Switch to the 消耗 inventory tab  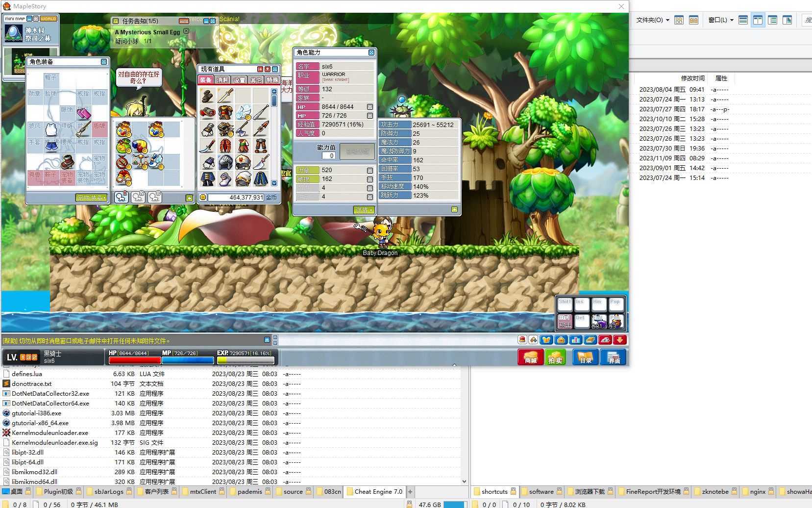[x=222, y=80]
